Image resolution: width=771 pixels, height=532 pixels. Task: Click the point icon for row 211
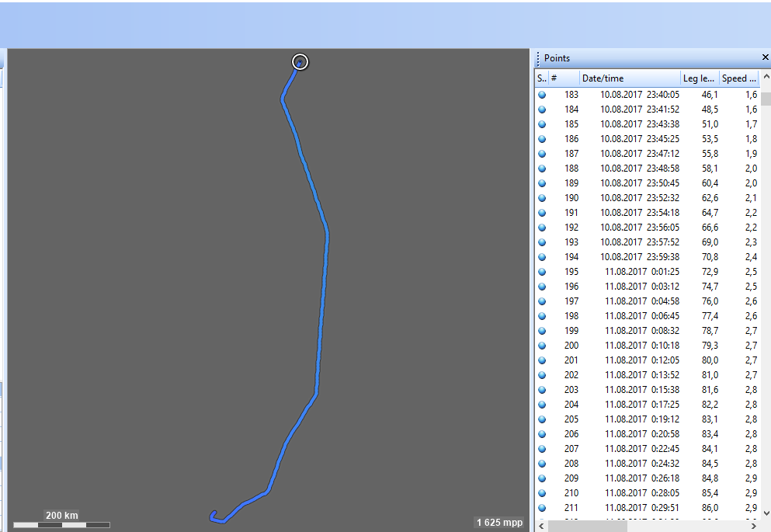(x=542, y=508)
